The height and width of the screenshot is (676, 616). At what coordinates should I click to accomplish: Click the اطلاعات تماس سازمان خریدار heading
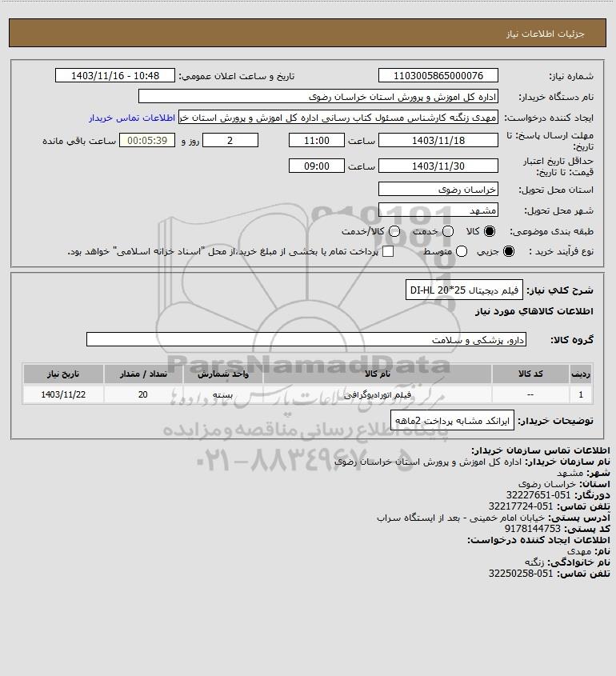(541, 450)
